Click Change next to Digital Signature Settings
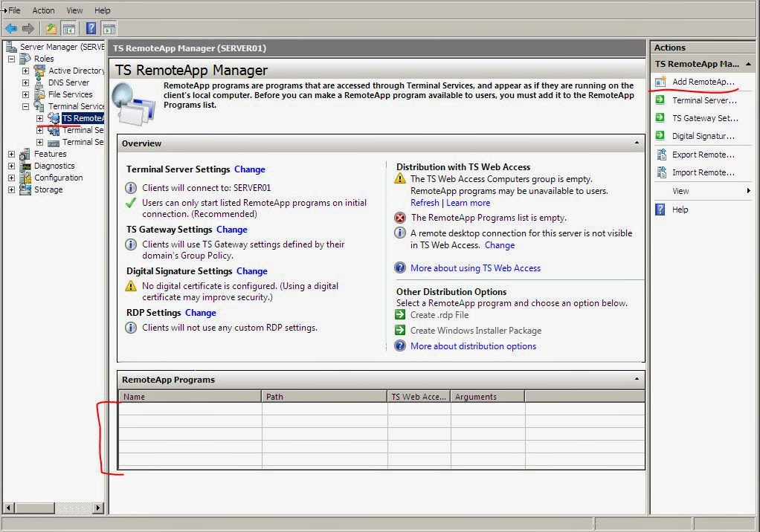This screenshot has width=760, height=532. [x=251, y=271]
